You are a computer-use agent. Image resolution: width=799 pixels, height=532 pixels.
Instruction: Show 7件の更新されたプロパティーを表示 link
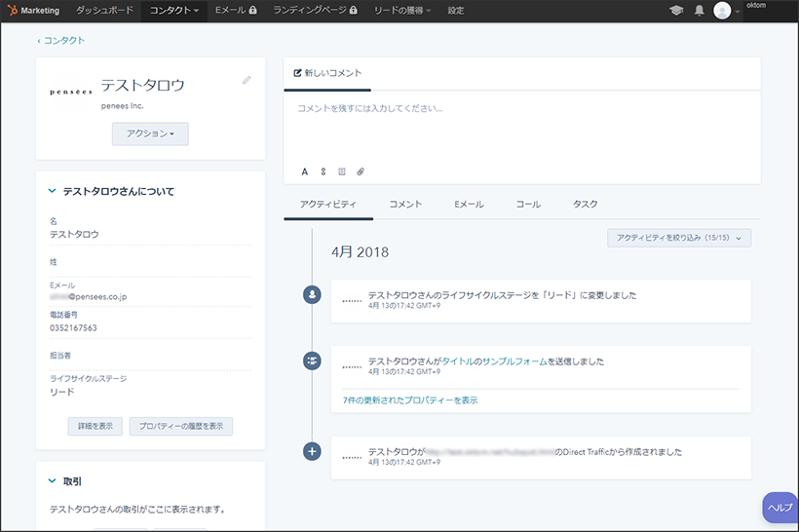point(410,400)
